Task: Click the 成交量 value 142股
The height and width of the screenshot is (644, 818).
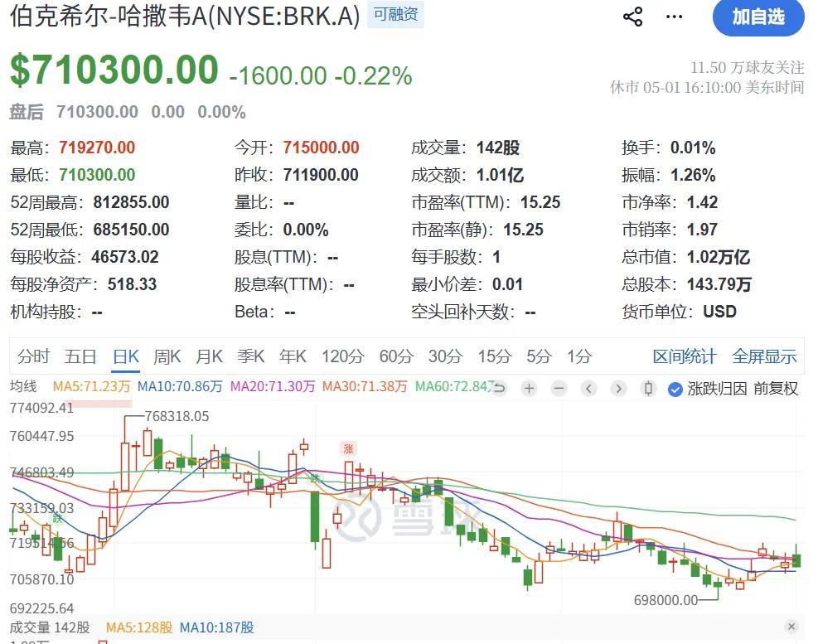Action: 498,148
